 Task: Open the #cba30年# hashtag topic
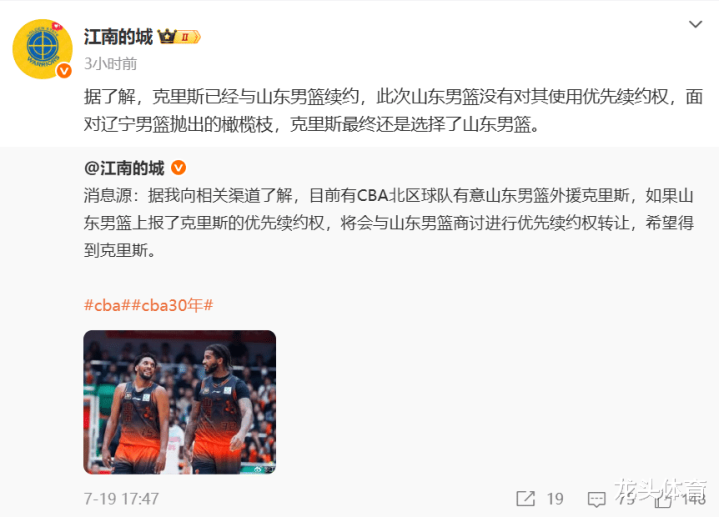click(x=172, y=305)
